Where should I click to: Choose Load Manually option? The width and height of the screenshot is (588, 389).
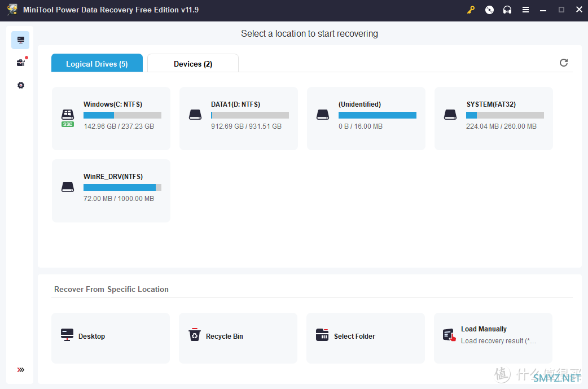click(493, 338)
